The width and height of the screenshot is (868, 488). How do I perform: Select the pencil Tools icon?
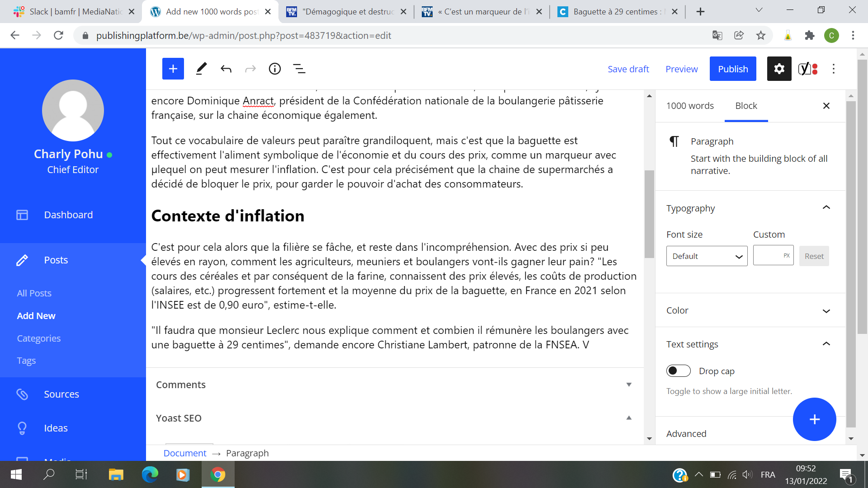(201, 69)
